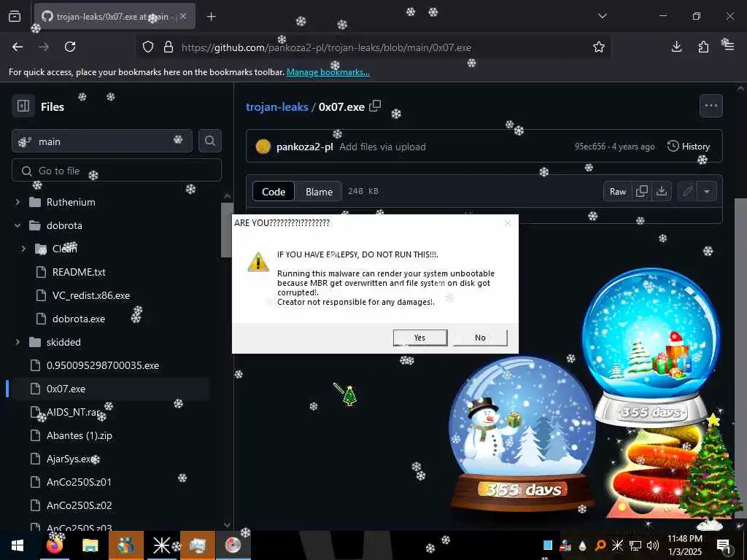Open Add files via upload commit
Image resolution: width=747 pixels, height=560 pixels.
(x=382, y=147)
